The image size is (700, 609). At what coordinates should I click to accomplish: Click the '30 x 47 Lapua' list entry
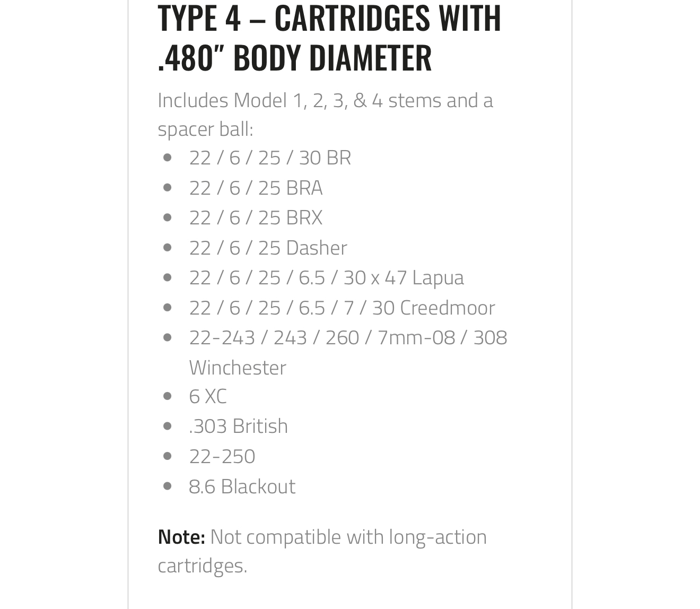coord(326,277)
